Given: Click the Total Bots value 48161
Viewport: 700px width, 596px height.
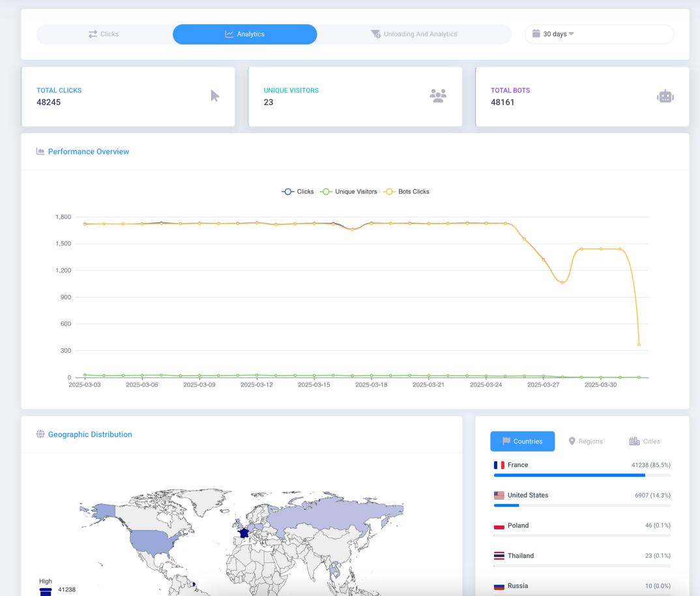Looking at the screenshot, I should (503, 102).
